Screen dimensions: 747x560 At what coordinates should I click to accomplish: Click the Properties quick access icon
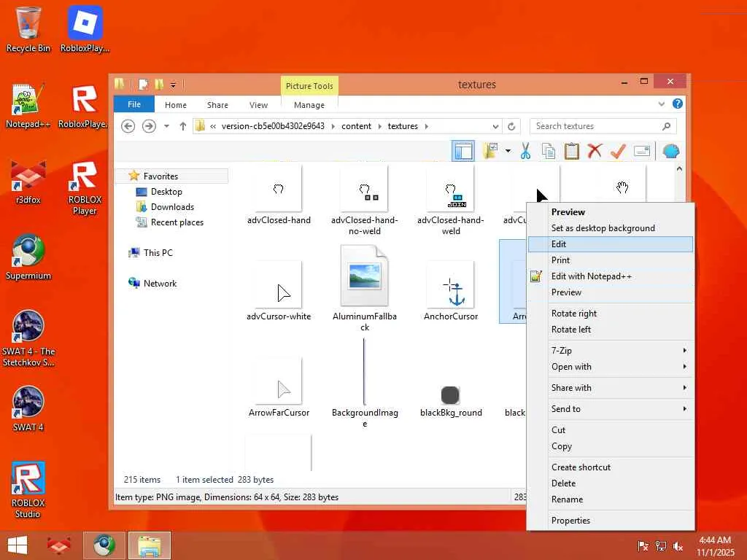point(143,85)
